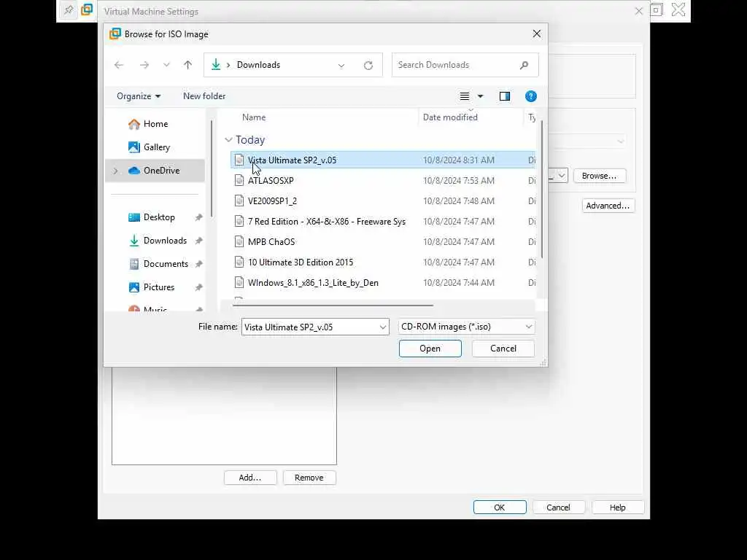Click the Browse for ISO Image title icon
Screen dimensions: 747x560
(115, 34)
